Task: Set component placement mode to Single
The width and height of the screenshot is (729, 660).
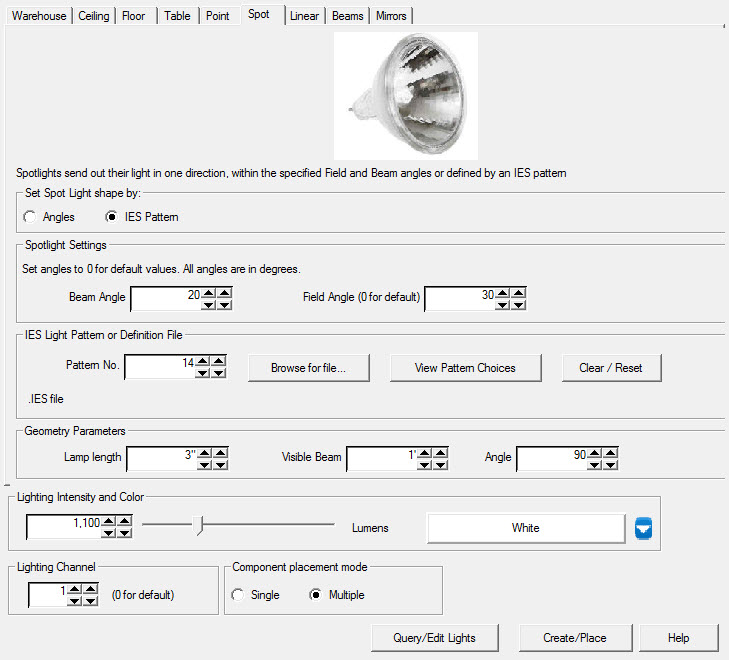Action: pos(238,595)
